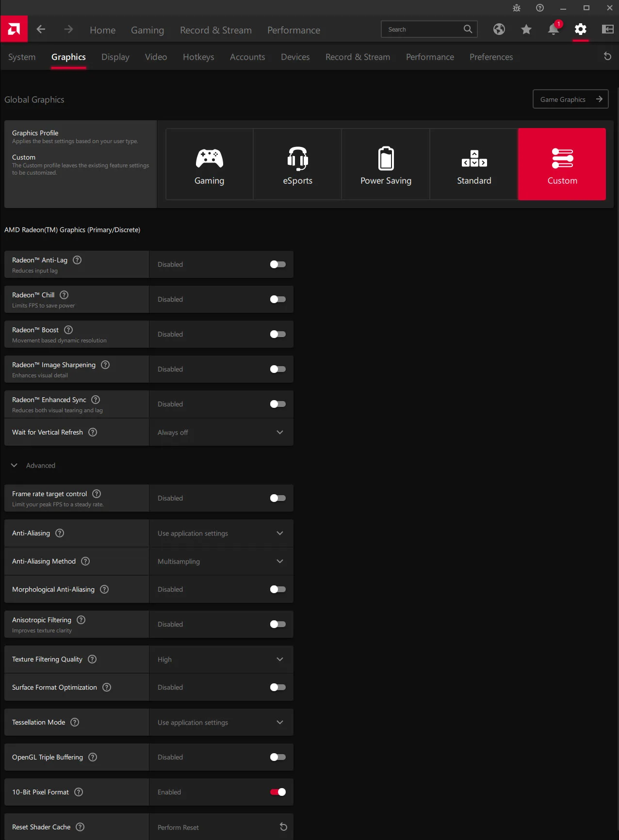
Task: Show help for Anti-Aliasing Method
Action: click(85, 561)
